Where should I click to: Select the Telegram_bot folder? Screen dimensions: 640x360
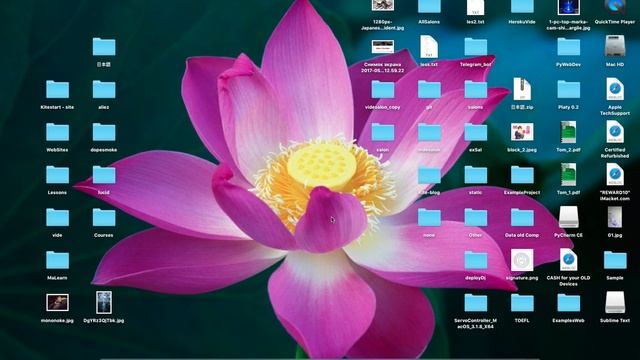coord(476,47)
